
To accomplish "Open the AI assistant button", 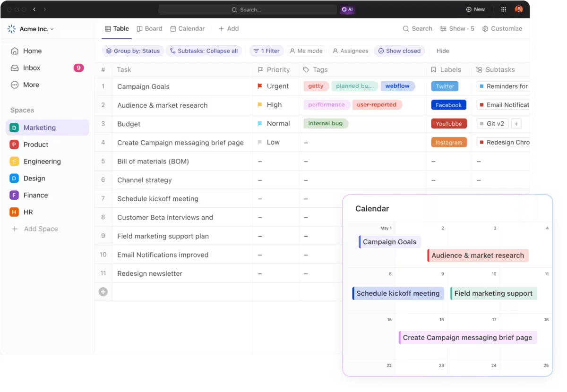I will (347, 9).
